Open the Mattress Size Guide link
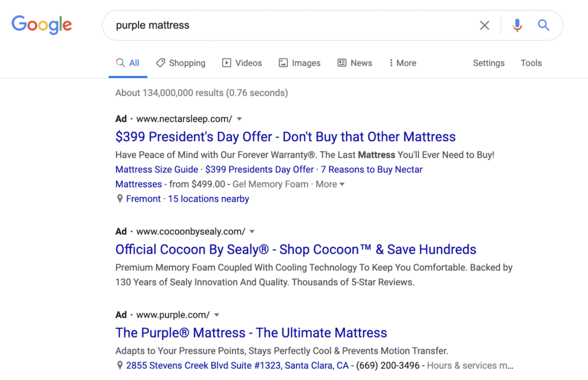Viewport: 588px width, 380px height. tap(157, 169)
